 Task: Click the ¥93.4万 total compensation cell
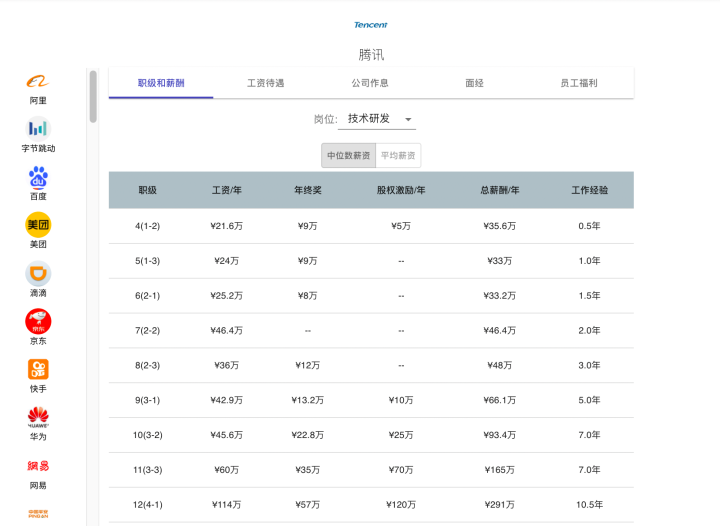tap(500, 435)
